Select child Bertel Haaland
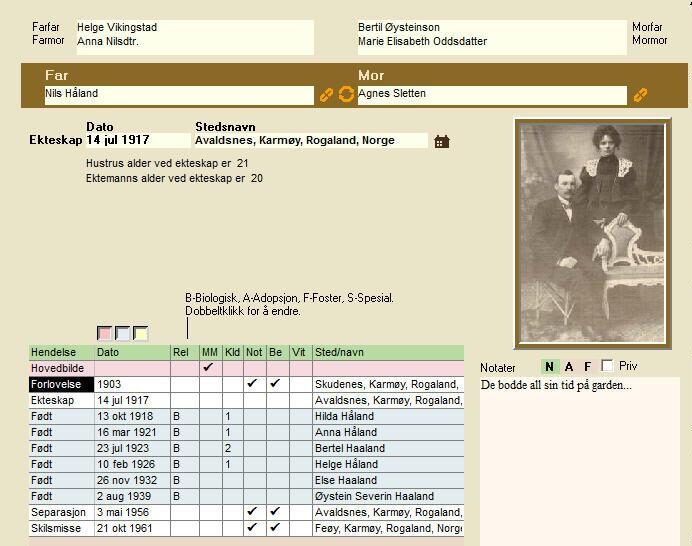This screenshot has width=692, height=546. click(x=350, y=448)
